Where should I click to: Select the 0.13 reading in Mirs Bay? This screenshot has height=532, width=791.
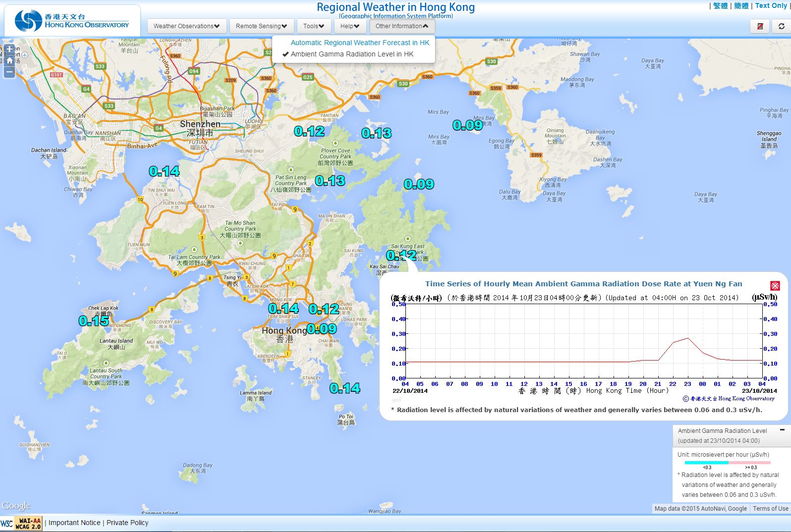click(377, 133)
